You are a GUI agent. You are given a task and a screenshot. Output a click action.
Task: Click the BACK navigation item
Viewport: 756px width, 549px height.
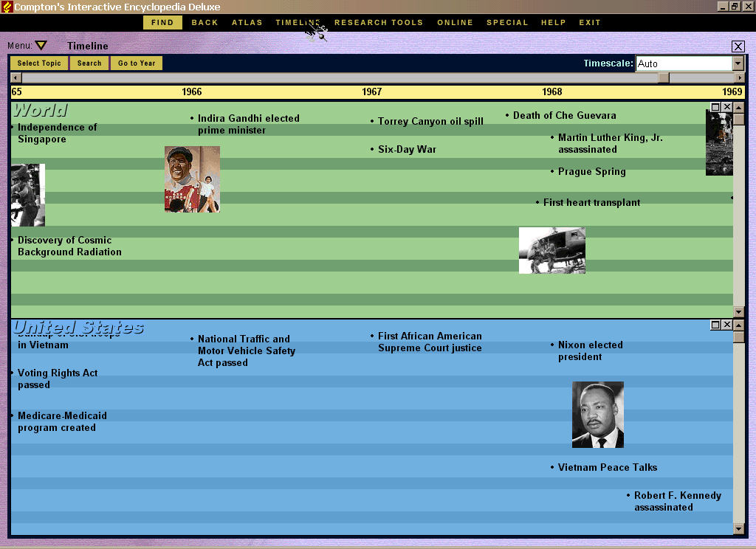[205, 22]
